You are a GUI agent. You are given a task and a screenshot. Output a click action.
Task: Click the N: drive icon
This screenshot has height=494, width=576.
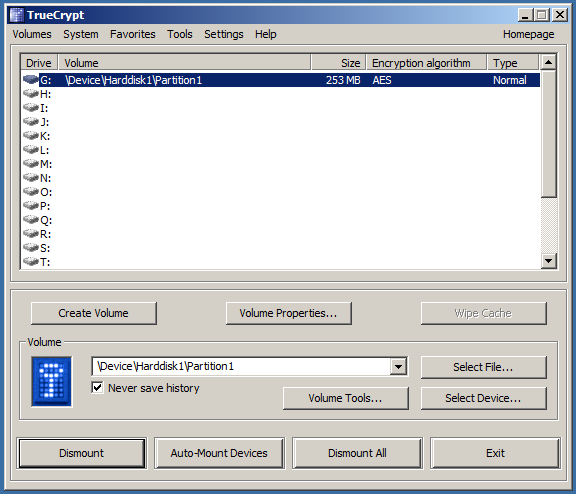[x=31, y=178]
